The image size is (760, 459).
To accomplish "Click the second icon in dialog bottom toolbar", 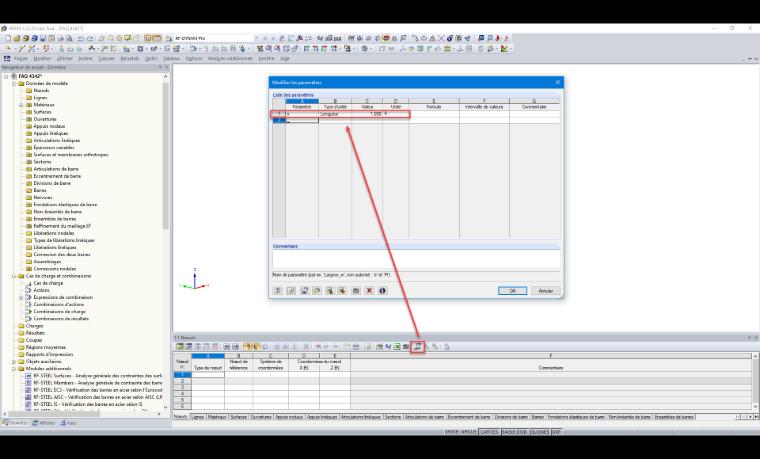I will tap(291, 291).
